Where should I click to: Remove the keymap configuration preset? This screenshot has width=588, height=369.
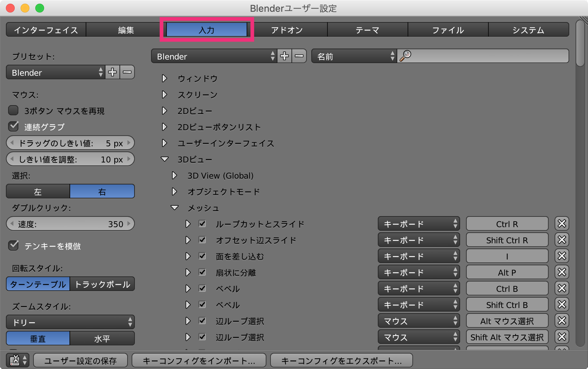299,56
